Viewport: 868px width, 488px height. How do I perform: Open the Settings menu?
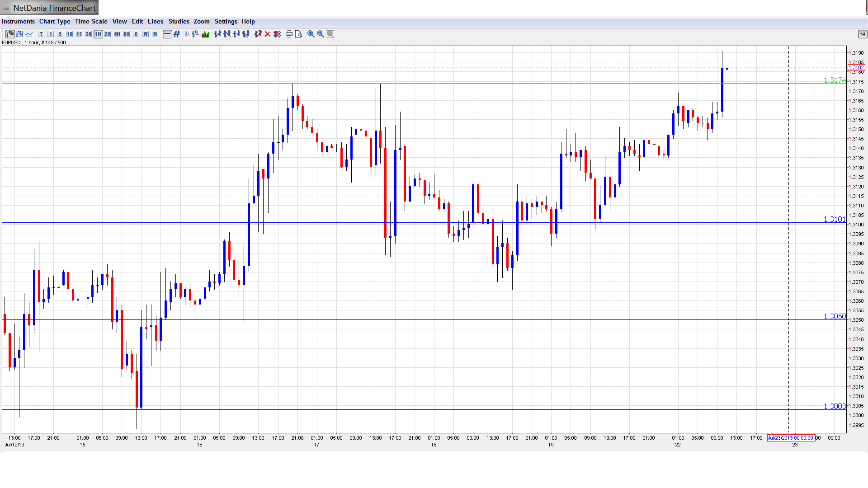[226, 21]
